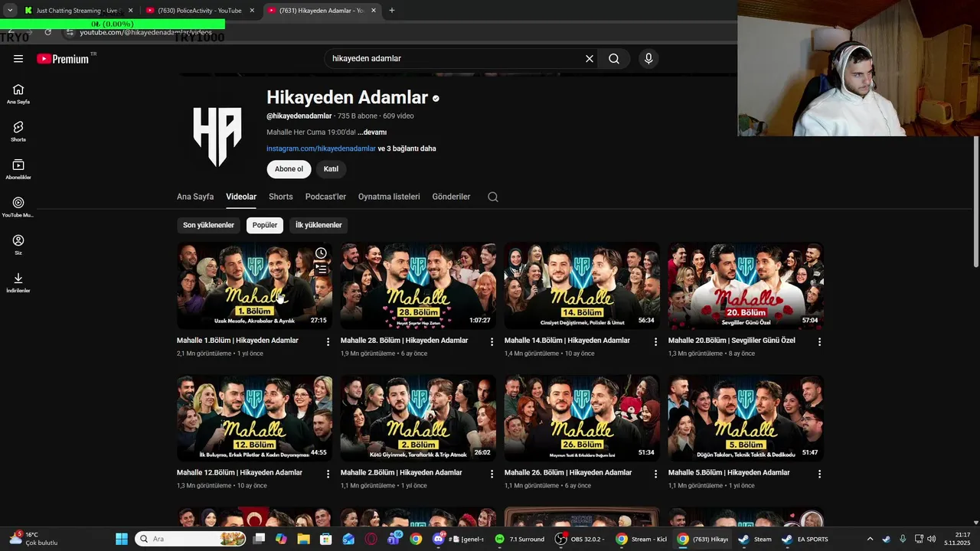The width and height of the screenshot is (980, 551).
Task: Open İndirilenler in the sidebar
Action: [x=18, y=282]
